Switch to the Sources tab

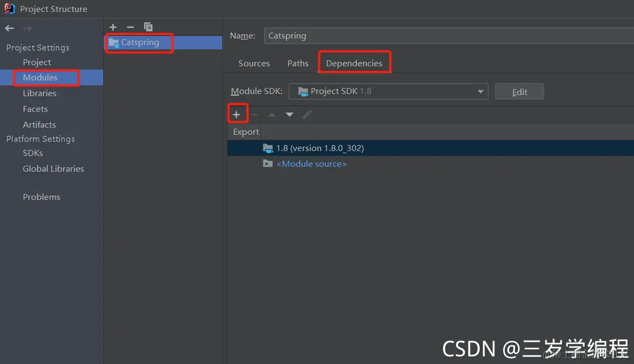[x=254, y=64]
